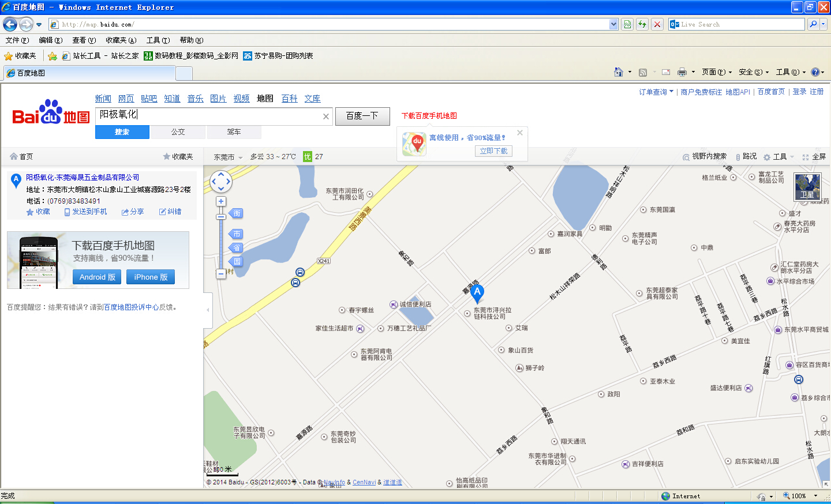Click the Android 版 download button
The image size is (831, 504).
tap(97, 277)
